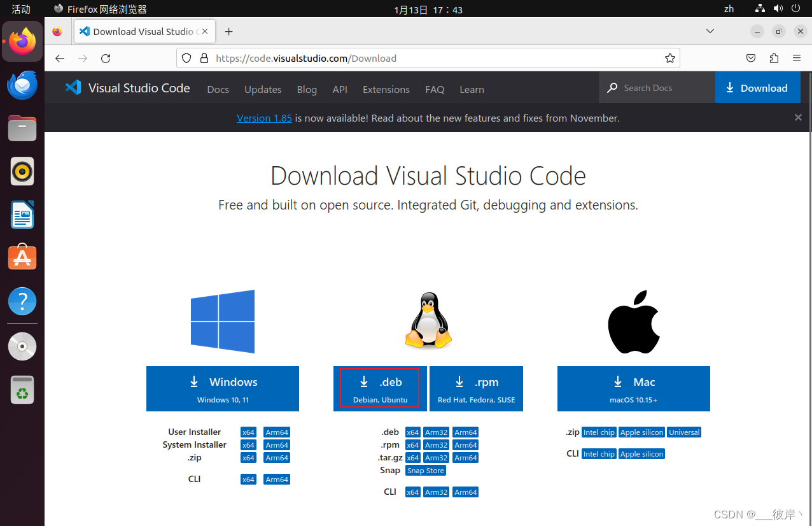Viewport: 812px width, 526px height.
Task: Download the .rpm Red Hat package
Action: pyautogui.click(x=476, y=388)
